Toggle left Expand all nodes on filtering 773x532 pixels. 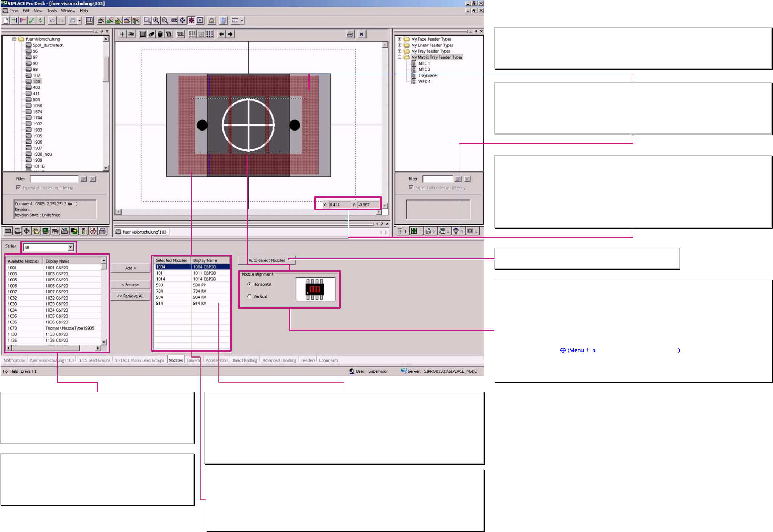(x=19, y=187)
